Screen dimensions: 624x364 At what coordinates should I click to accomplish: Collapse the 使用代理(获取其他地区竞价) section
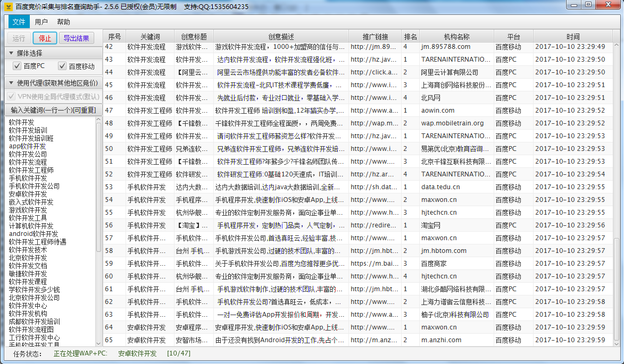tap(11, 83)
